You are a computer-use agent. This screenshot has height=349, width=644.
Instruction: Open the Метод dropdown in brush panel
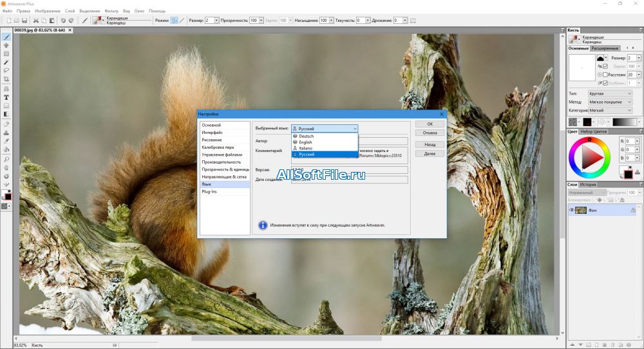tap(611, 102)
